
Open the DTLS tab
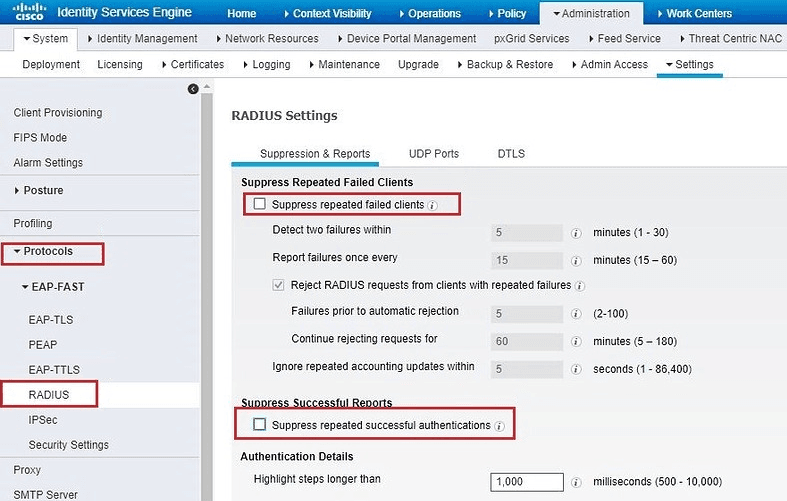coord(511,154)
